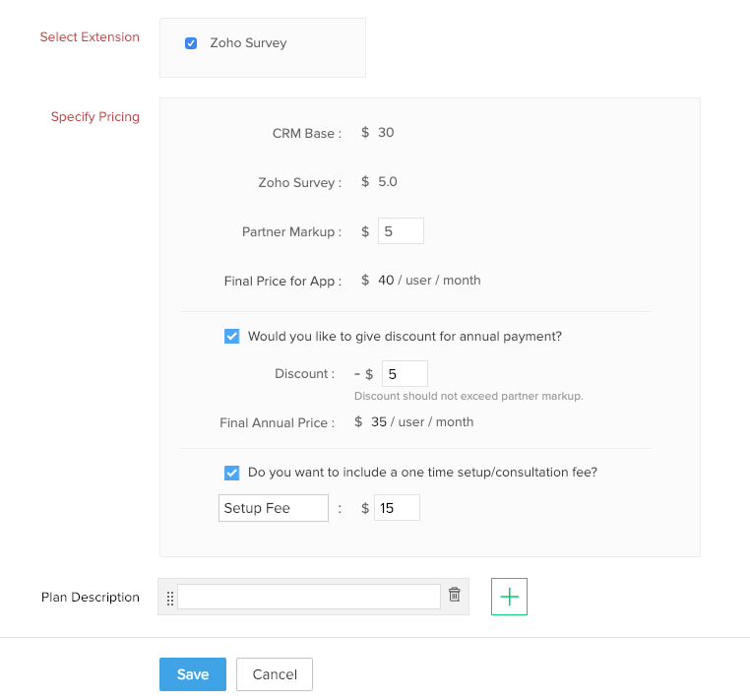
Task: Cancel the pricing plan form
Action: point(275,674)
